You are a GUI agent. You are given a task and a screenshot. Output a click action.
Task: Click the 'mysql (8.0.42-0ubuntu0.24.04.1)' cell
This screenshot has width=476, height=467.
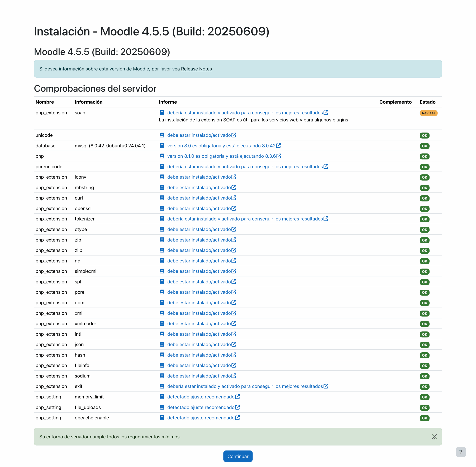click(x=110, y=146)
